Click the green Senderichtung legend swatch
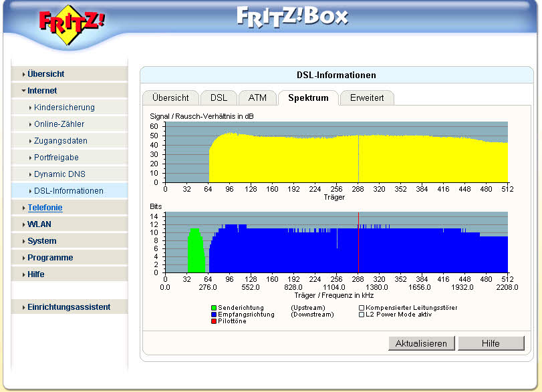The width and height of the screenshot is (542, 392). tap(214, 308)
